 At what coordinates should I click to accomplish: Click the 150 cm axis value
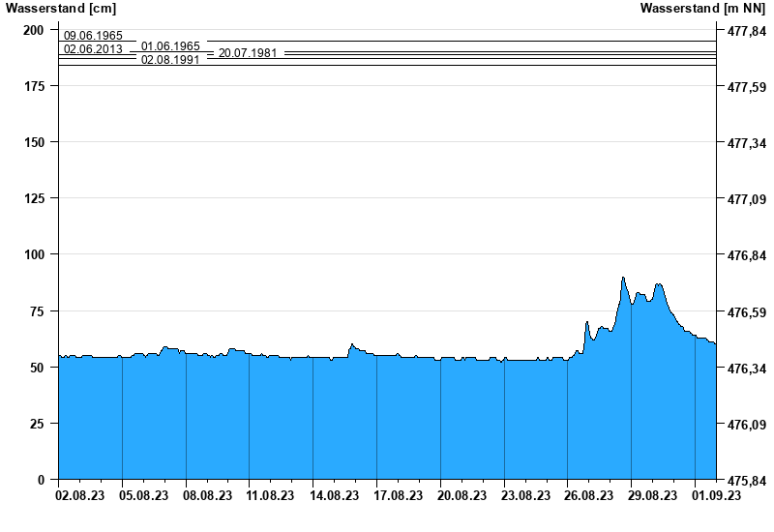point(34,142)
